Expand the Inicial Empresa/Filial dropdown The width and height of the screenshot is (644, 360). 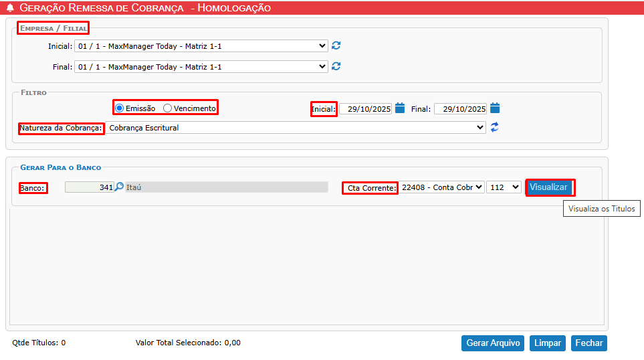coord(201,46)
